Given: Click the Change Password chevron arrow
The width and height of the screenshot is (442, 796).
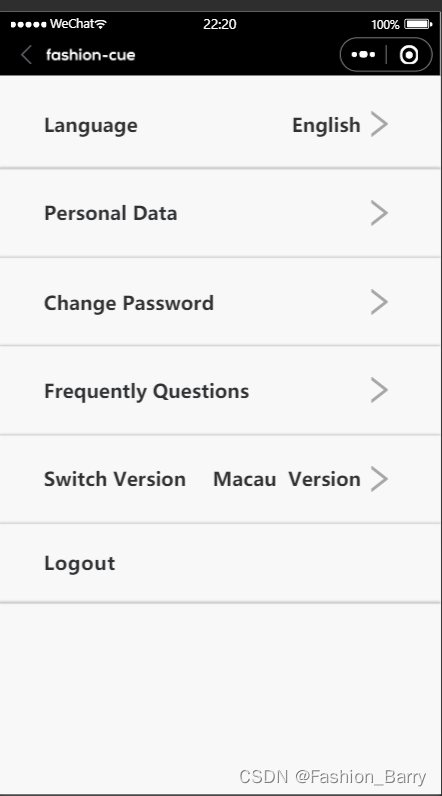Looking at the screenshot, I should (x=379, y=302).
